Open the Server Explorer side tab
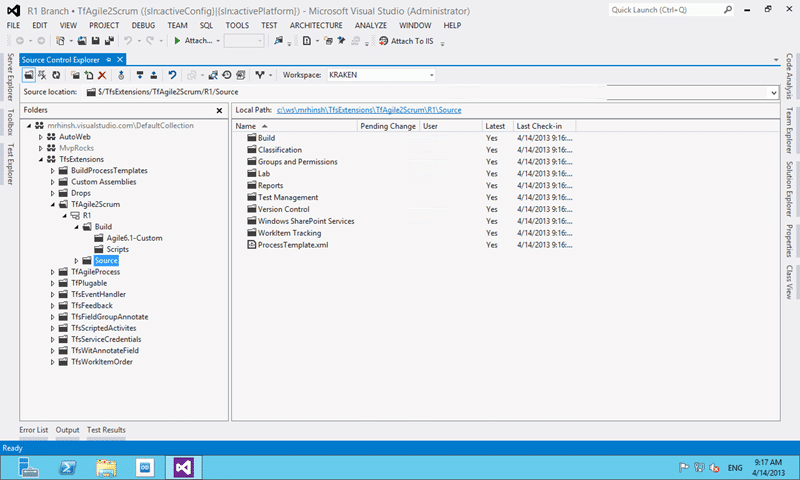 coord(10,77)
